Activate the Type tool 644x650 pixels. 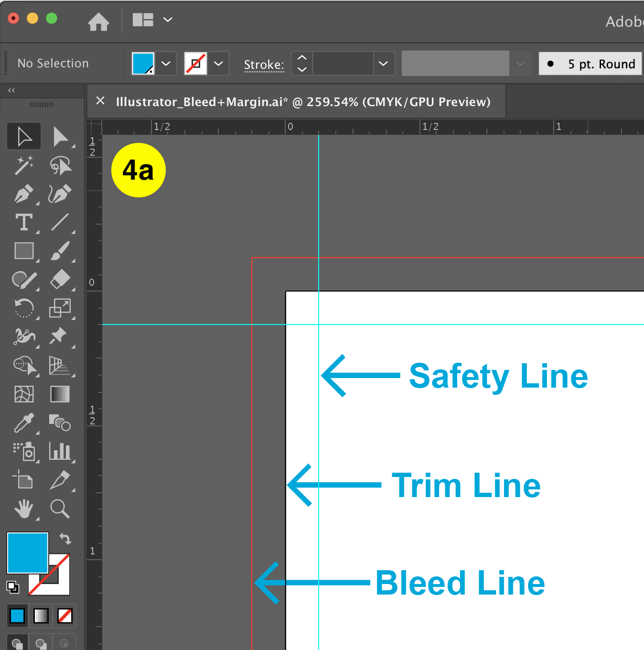pyautogui.click(x=23, y=222)
